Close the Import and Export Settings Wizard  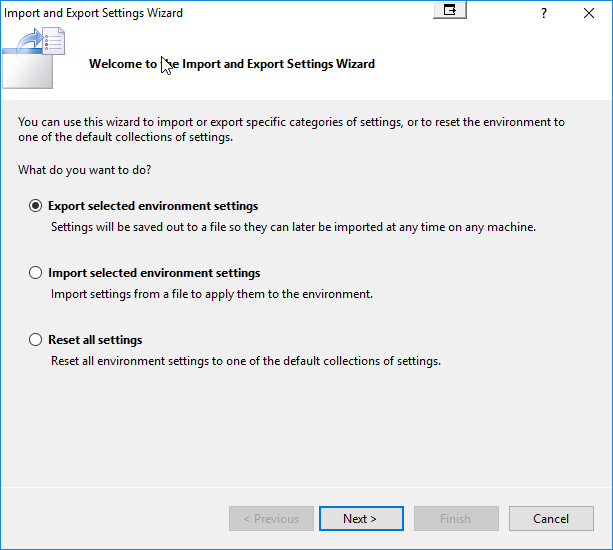590,13
